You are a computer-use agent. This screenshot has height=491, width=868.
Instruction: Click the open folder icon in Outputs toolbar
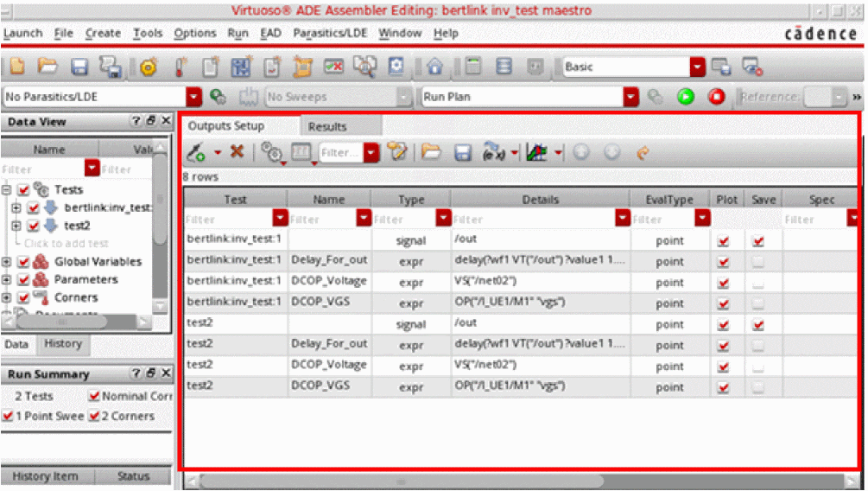point(431,153)
